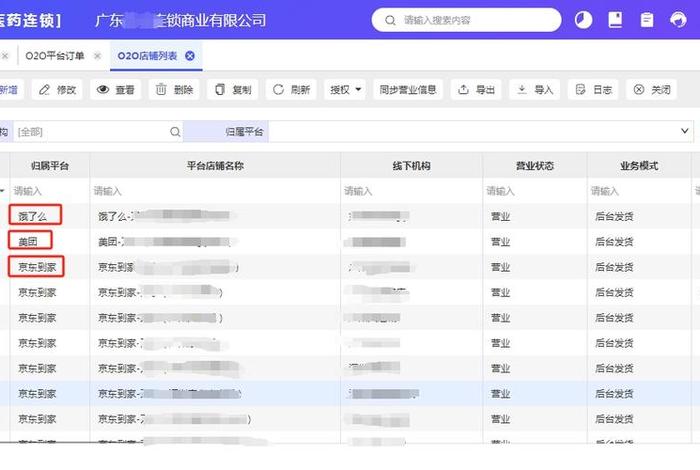
Task: Sort by the 平台店铺名称 column header
Action: click(215, 166)
